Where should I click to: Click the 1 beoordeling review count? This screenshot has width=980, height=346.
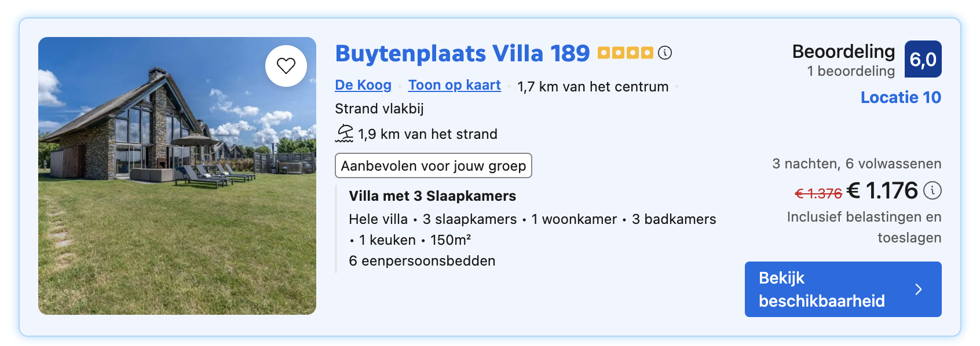point(851,71)
